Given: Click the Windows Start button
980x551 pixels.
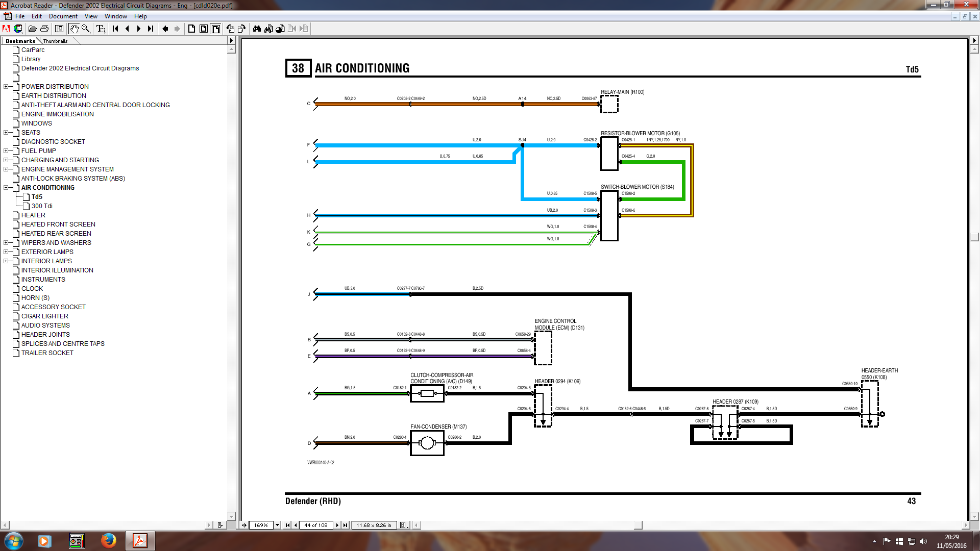Looking at the screenshot, I should pos(14,541).
